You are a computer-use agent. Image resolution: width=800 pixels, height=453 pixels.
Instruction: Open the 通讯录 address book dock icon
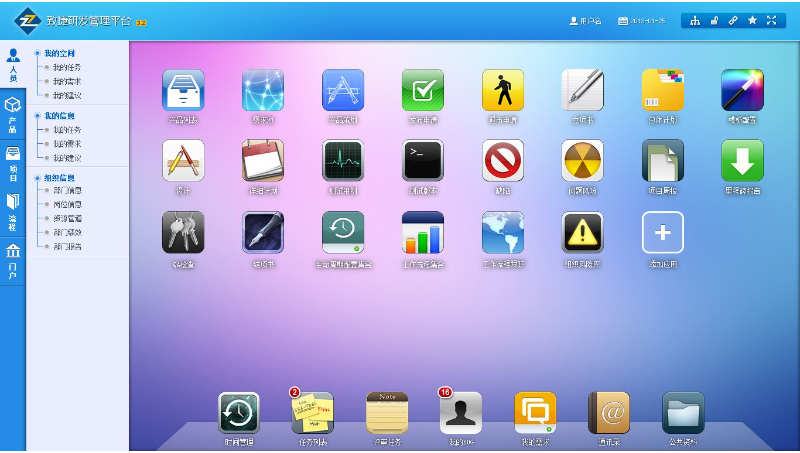tap(609, 413)
